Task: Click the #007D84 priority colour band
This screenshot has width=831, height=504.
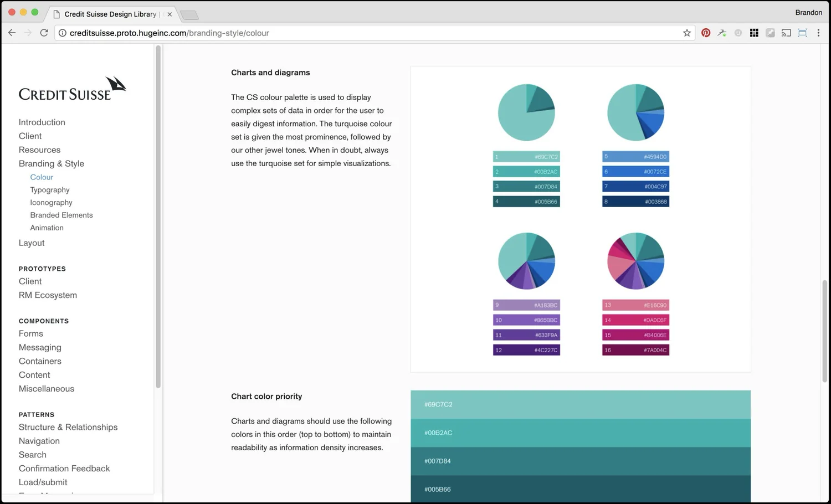Action: point(581,461)
